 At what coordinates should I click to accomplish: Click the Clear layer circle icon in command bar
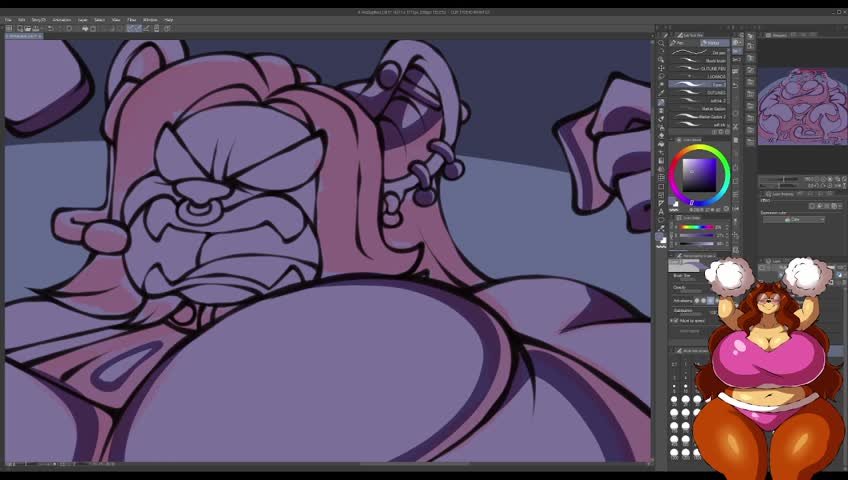(x=69, y=28)
